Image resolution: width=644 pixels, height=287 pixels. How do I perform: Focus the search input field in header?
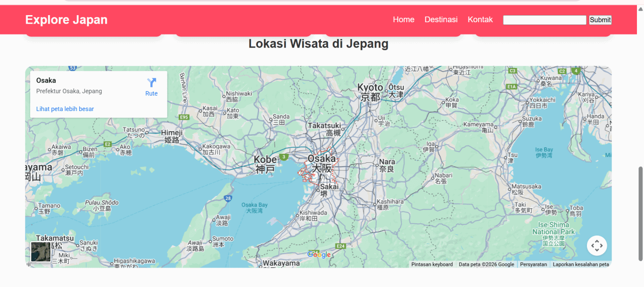(545, 20)
